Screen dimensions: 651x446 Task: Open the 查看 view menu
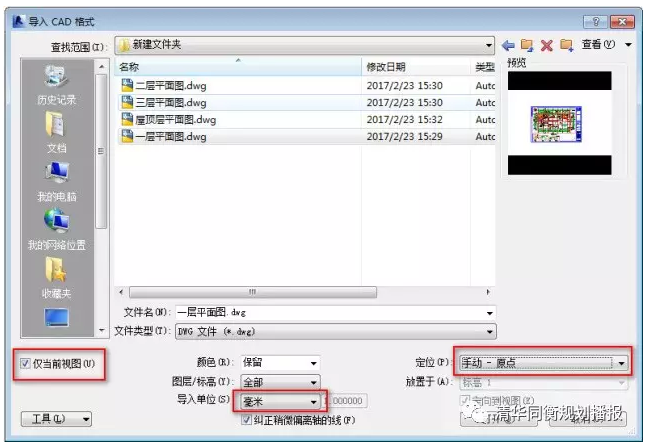tap(606, 45)
